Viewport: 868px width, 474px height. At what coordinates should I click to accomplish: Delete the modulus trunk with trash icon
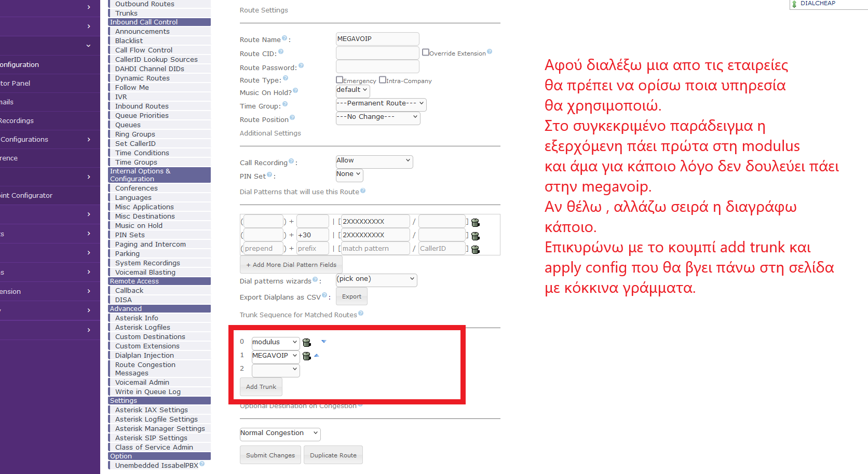point(307,343)
